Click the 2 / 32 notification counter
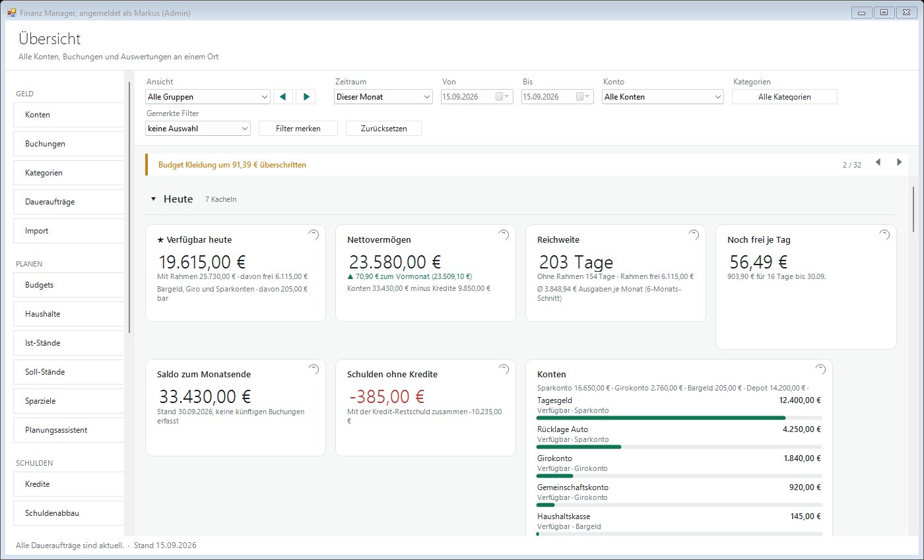924x560 pixels. [851, 165]
